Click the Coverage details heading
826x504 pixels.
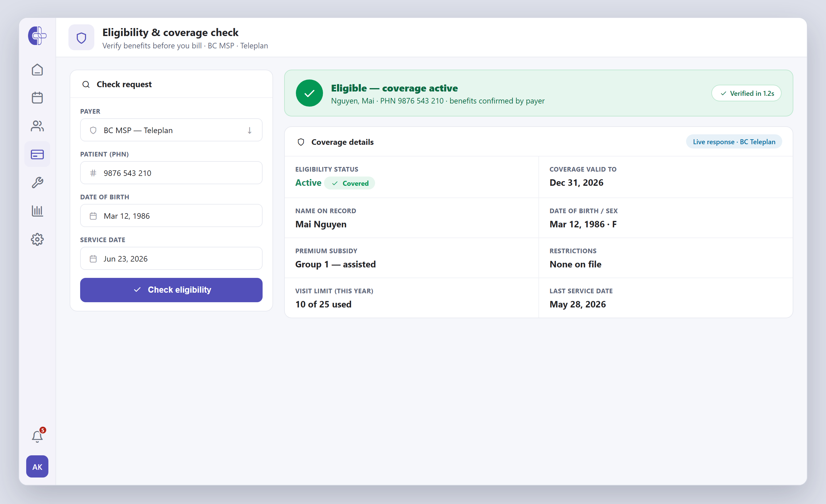342,142
